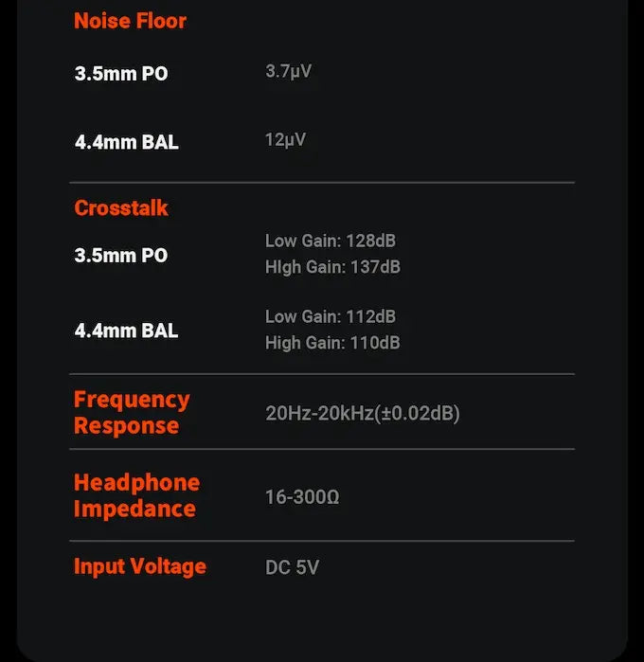
Task: Select the 4.4mm BAL label under Crosstalk
Action: [126, 331]
